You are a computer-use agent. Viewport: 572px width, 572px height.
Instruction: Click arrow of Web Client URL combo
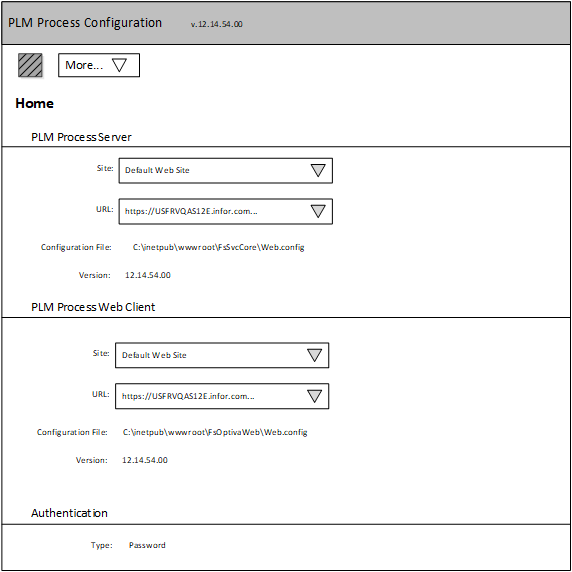click(x=314, y=396)
